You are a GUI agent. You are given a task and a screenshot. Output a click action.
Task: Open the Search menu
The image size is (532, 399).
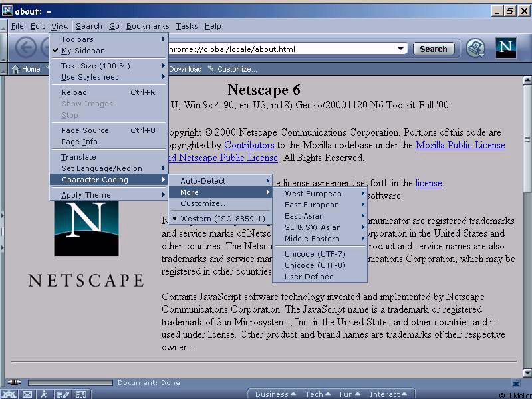(x=89, y=26)
